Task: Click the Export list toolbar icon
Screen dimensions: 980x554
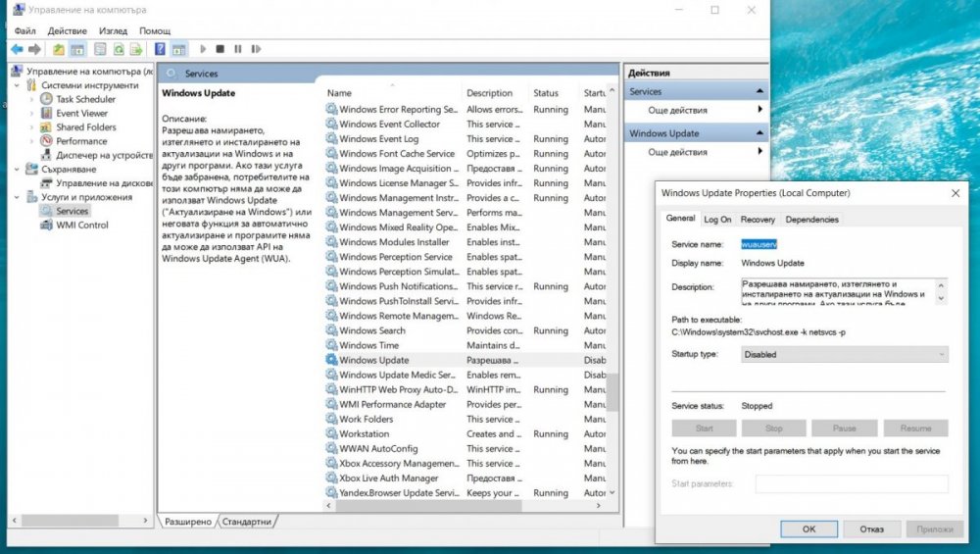Action: click(x=135, y=49)
